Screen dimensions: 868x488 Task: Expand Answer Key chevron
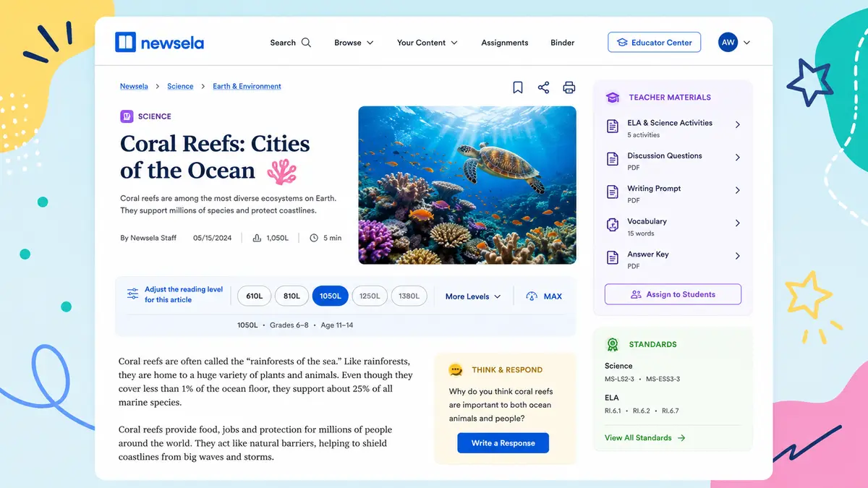pyautogui.click(x=738, y=256)
